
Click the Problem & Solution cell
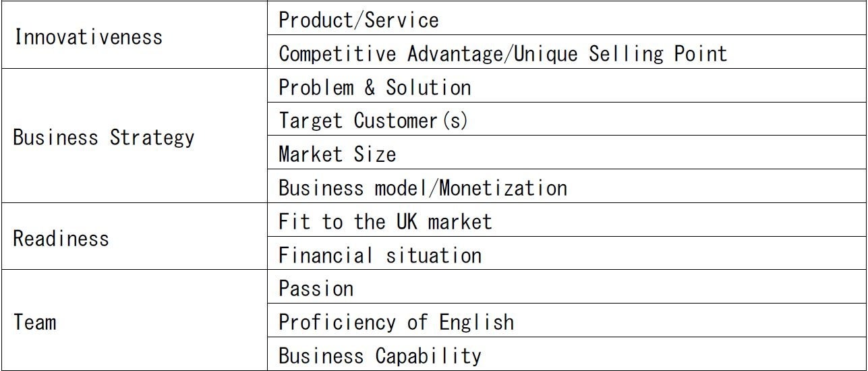click(x=374, y=87)
